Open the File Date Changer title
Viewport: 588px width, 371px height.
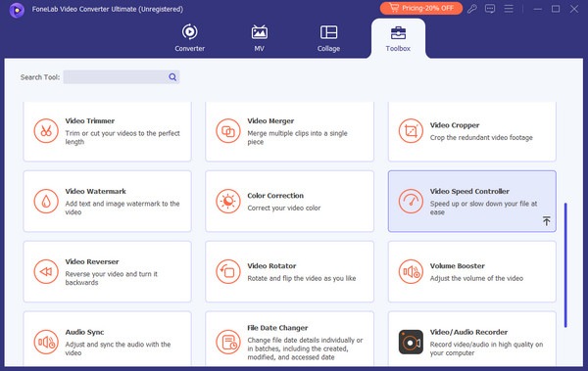pyautogui.click(x=277, y=328)
